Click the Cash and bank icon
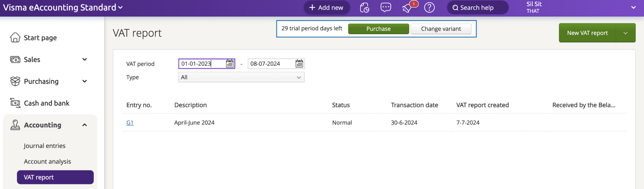 click(15, 103)
